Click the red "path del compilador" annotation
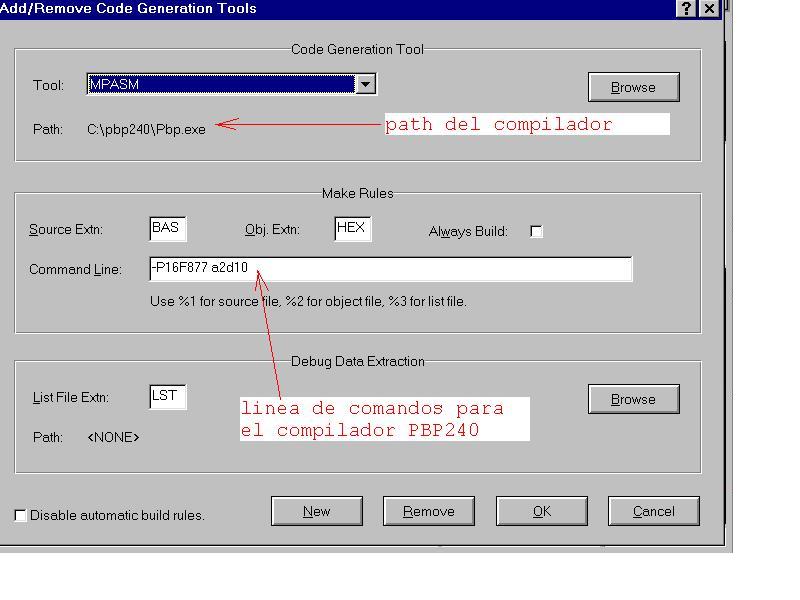800x600 pixels. [x=498, y=124]
